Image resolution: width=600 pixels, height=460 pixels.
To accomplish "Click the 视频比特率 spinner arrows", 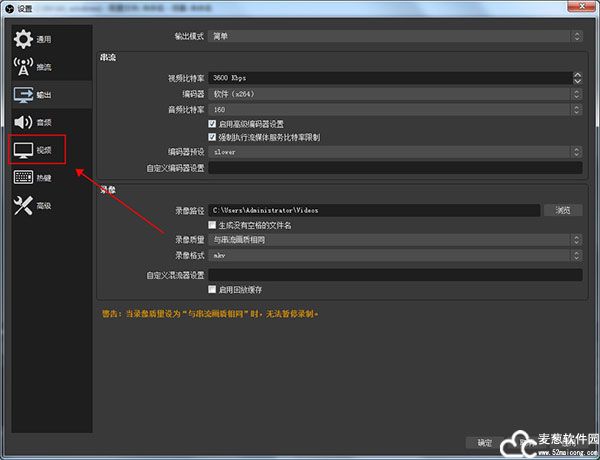I will click(577, 78).
